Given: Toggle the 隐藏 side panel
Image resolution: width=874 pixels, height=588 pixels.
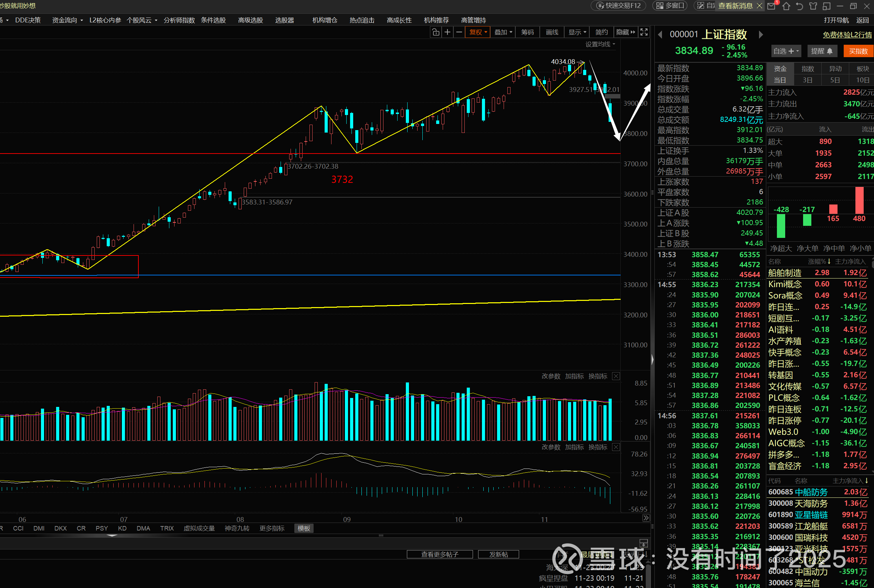Looking at the screenshot, I should click(625, 32).
